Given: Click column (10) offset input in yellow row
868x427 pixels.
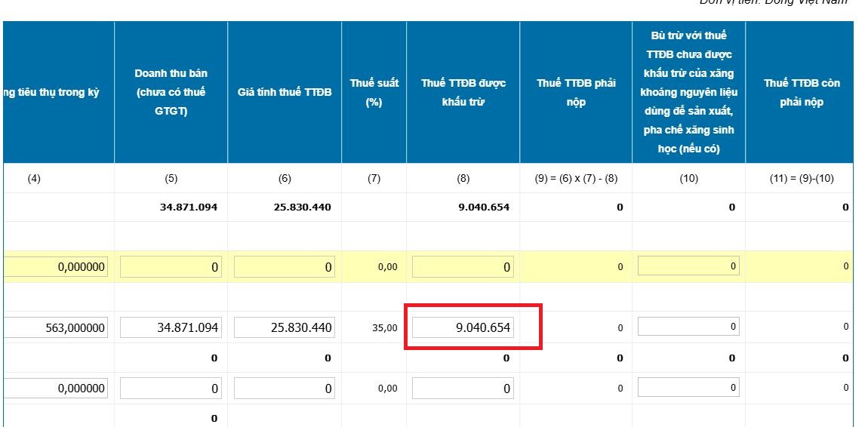Looking at the screenshot, I should click(x=688, y=266).
